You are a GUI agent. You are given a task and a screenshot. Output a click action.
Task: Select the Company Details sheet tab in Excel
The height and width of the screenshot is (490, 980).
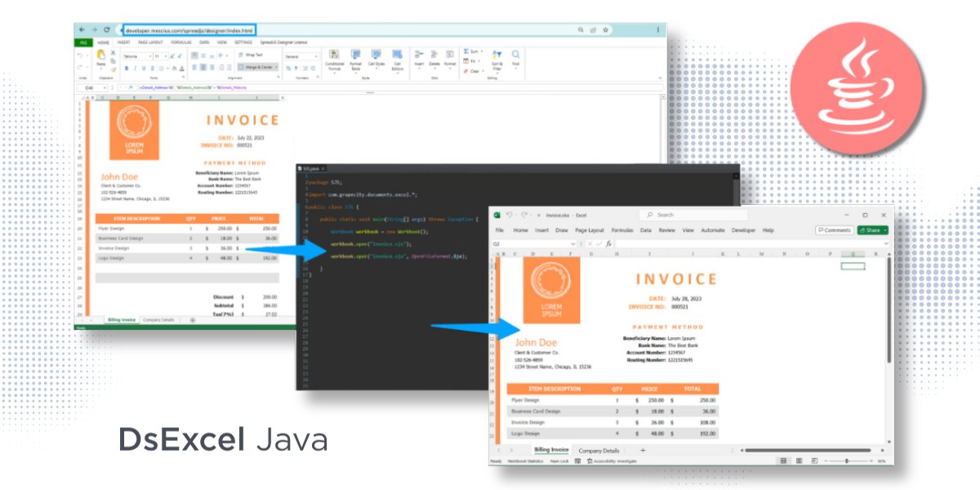pos(599,451)
